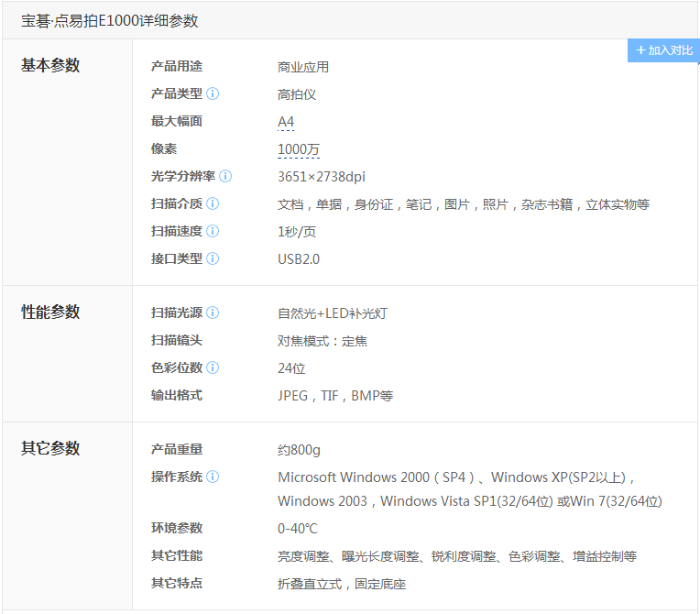Click the 宝碁·点易拍E1000详细参数 title
Screen dimensions: 700x614
tap(109, 20)
